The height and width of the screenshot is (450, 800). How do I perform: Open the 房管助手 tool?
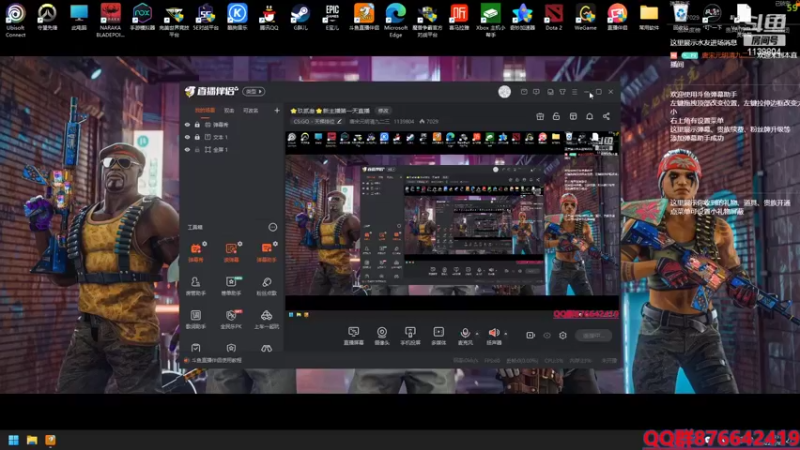tap(196, 286)
